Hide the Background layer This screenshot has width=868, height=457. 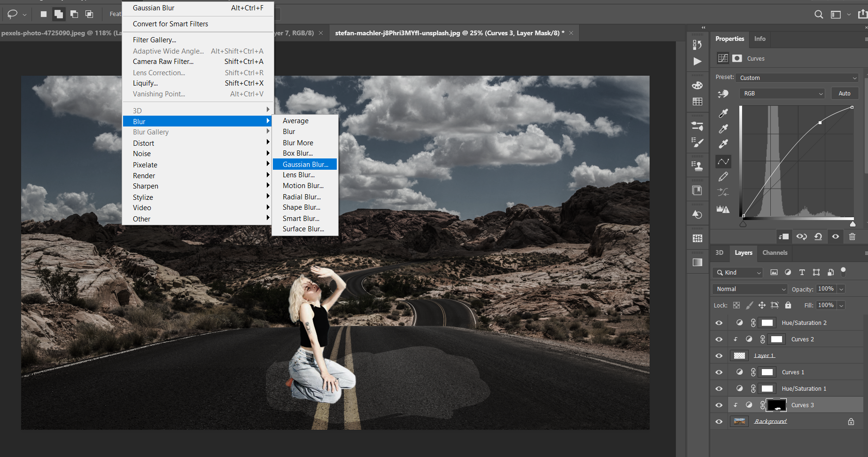tap(719, 421)
